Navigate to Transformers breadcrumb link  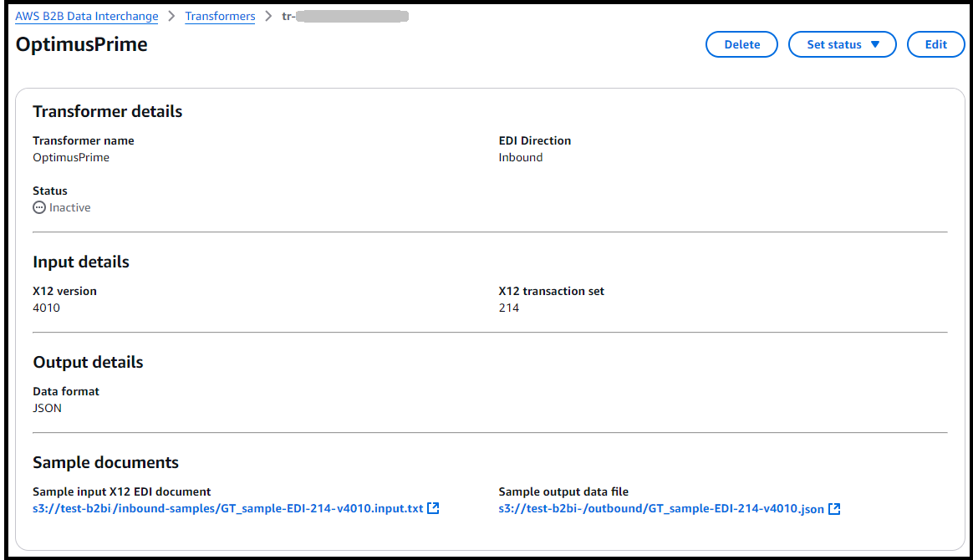pyautogui.click(x=221, y=16)
